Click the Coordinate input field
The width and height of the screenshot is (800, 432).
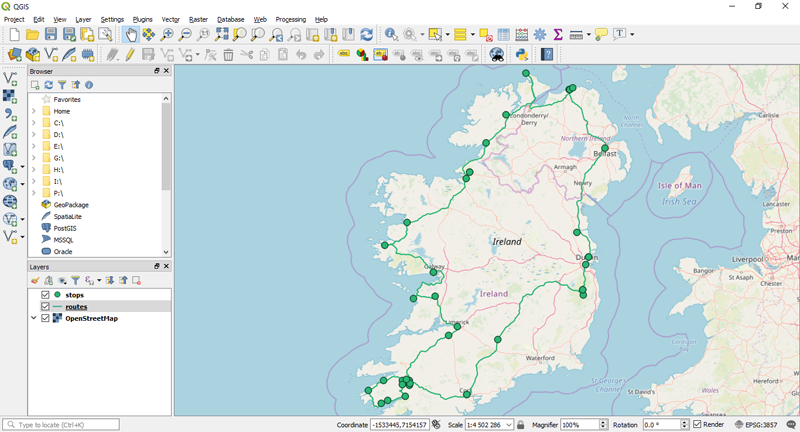click(x=398, y=425)
